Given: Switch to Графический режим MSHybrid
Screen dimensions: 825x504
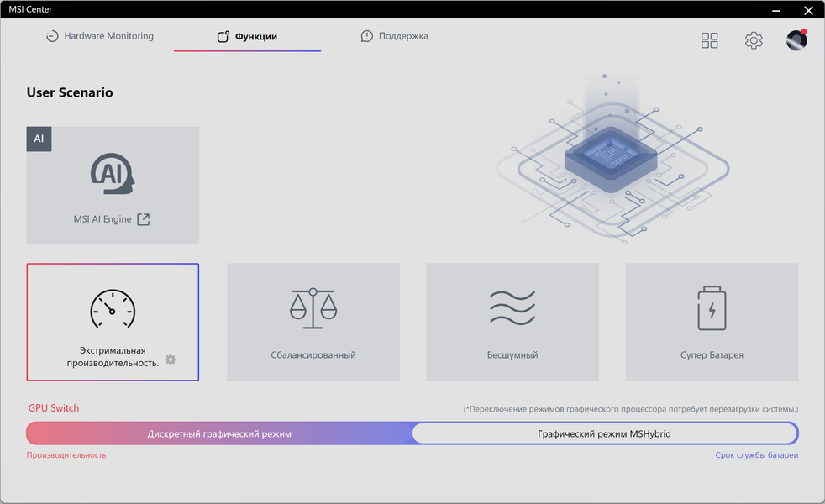Looking at the screenshot, I should tap(604, 433).
